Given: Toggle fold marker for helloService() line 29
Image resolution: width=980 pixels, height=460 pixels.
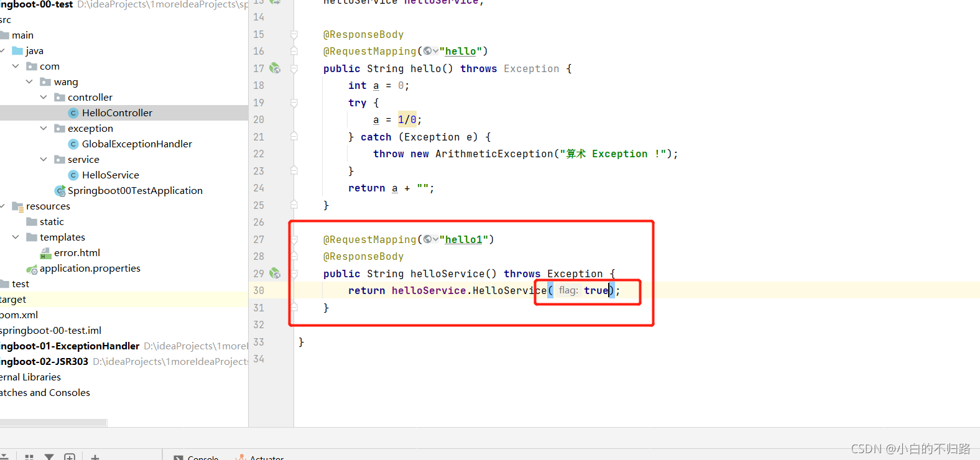Looking at the screenshot, I should (294, 274).
